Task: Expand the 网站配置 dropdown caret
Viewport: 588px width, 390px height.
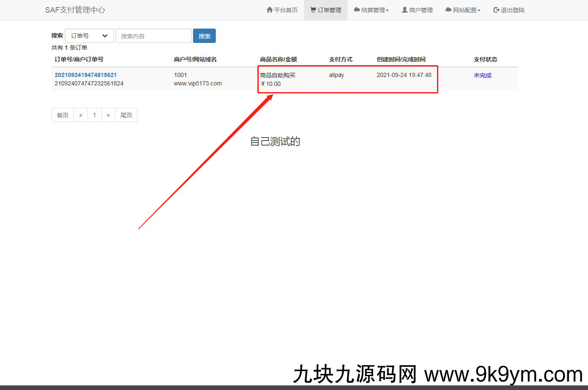Action: 479,11
